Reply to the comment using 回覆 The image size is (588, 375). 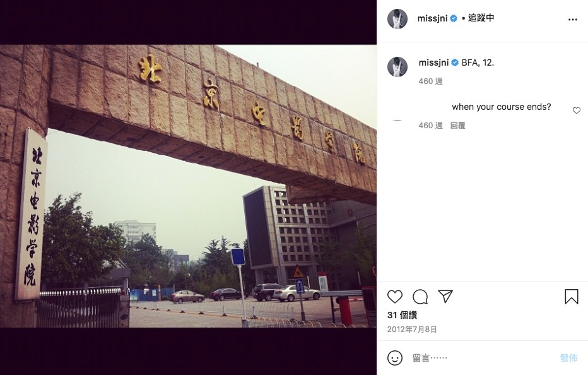coord(457,126)
